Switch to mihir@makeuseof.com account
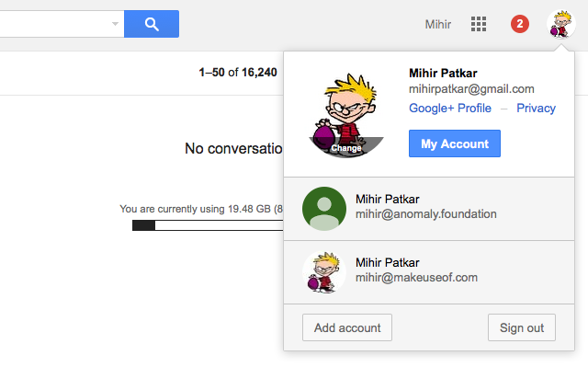The image size is (588, 367). pos(429,272)
